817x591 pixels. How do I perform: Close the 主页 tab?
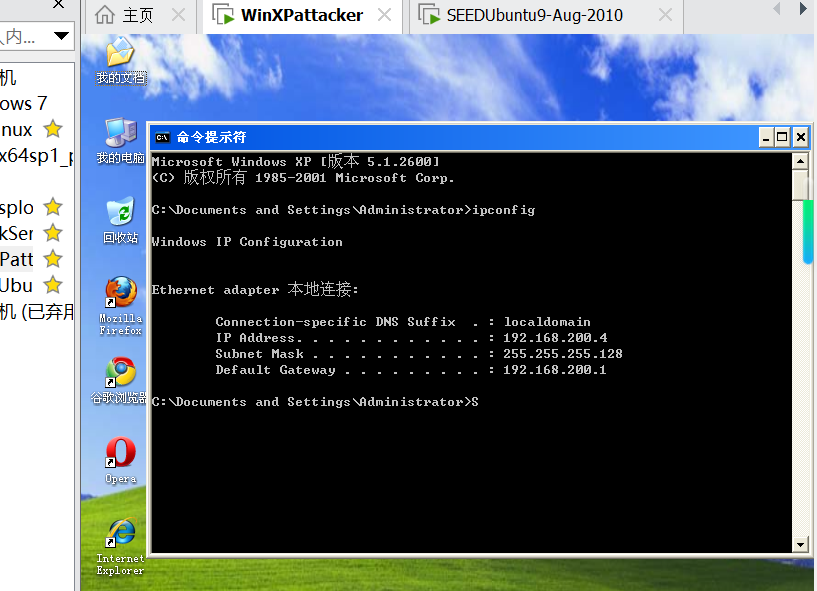pyautogui.click(x=178, y=15)
